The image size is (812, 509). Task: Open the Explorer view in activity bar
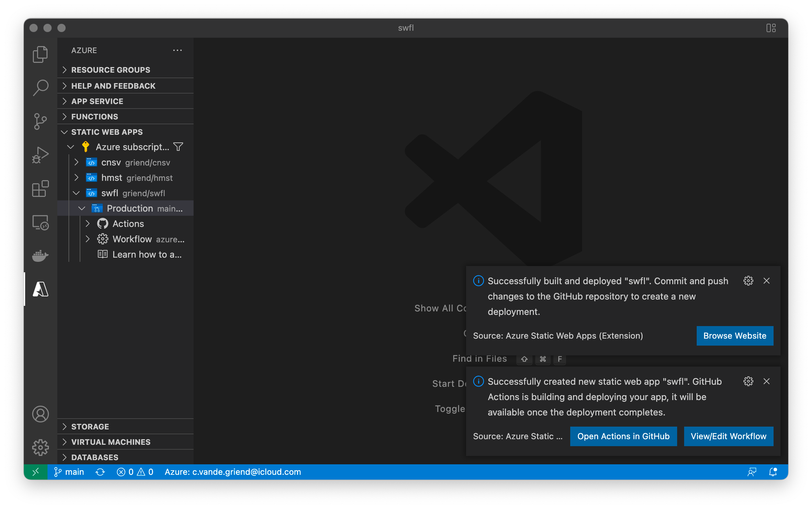click(40, 54)
